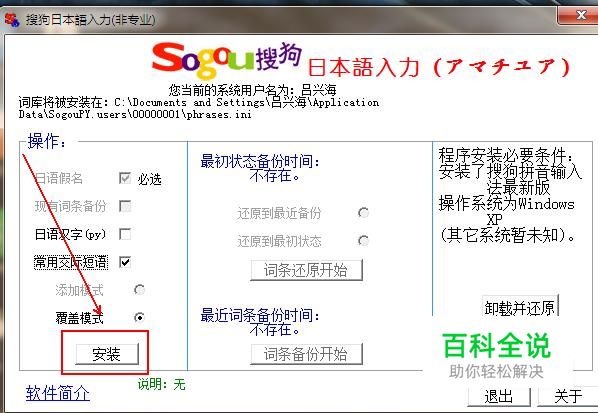Image resolution: width=598 pixels, height=413 pixels.
Task: Click the 程序安装必要条件 text
Action: tap(505, 156)
